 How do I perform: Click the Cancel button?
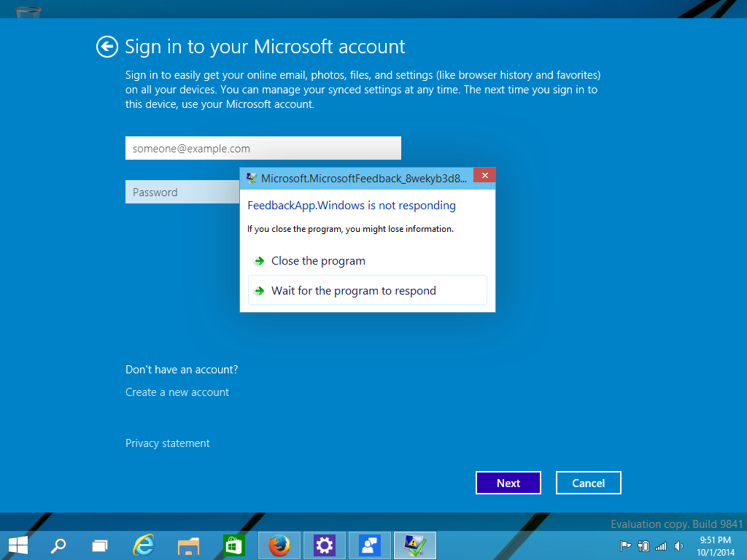point(589,483)
